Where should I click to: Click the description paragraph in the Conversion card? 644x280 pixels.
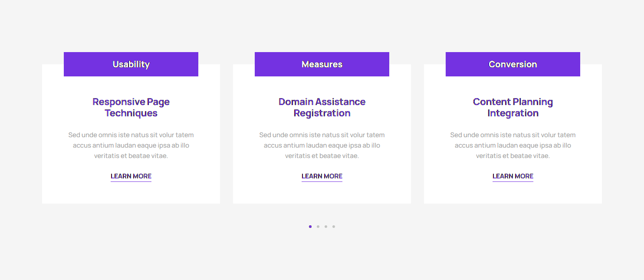[513, 145]
